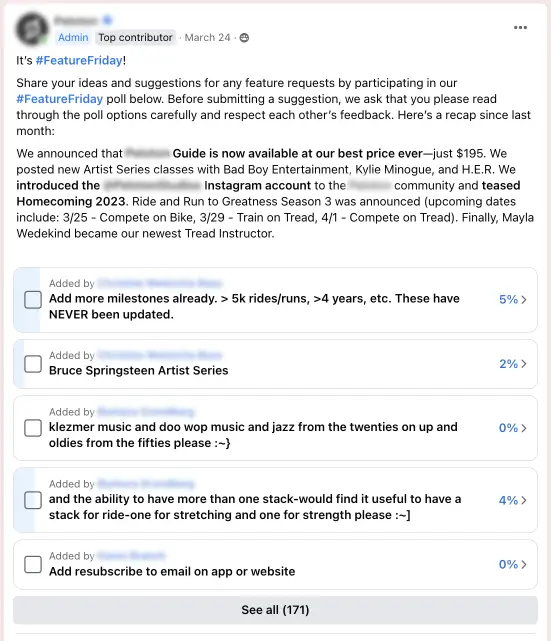Select the 'more than one stack' poll checkbox
The height and width of the screenshot is (641, 551).
33,500
